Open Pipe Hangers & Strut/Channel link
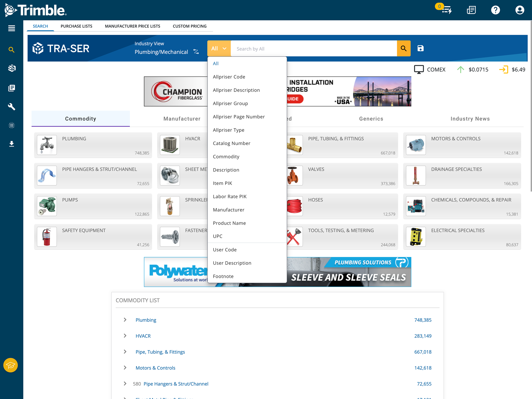This screenshot has height=399, width=532. pyautogui.click(x=176, y=384)
